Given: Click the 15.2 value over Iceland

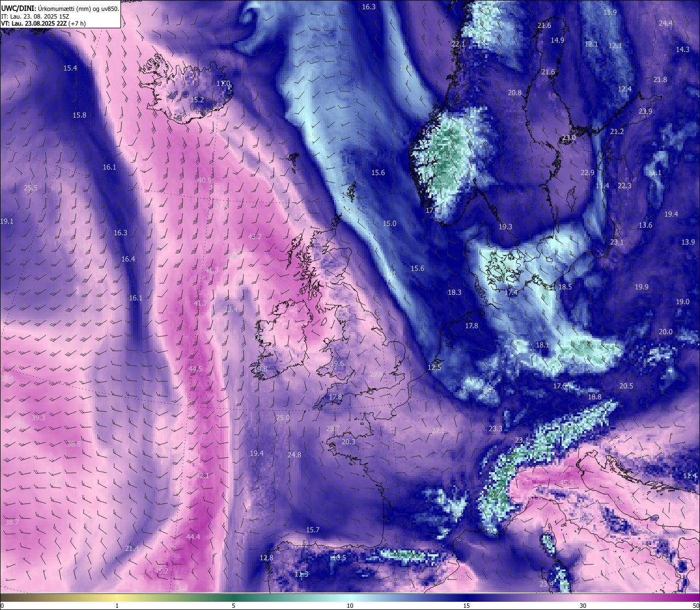Looking at the screenshot, I should pos(197,100).
